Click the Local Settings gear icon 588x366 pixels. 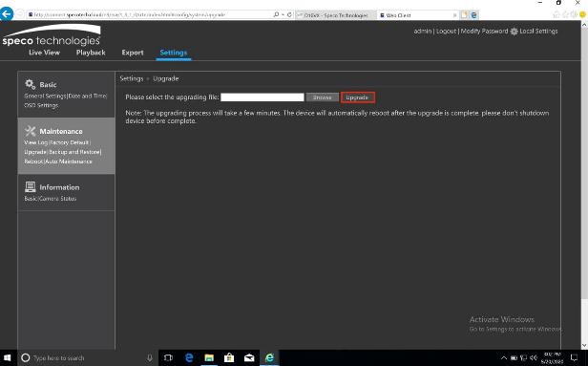[514, 32]
